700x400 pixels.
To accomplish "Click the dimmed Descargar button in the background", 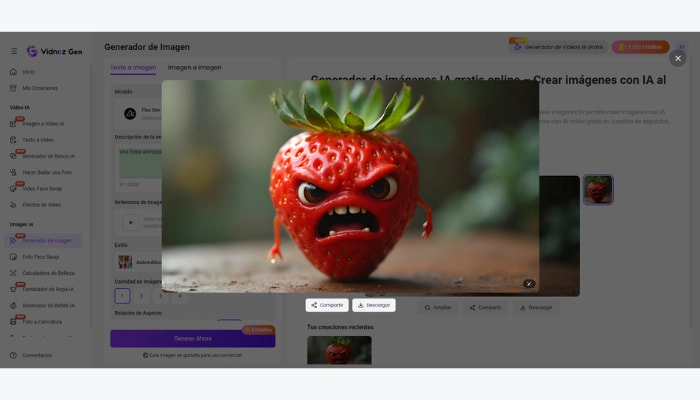I will (x=536, y=308).
